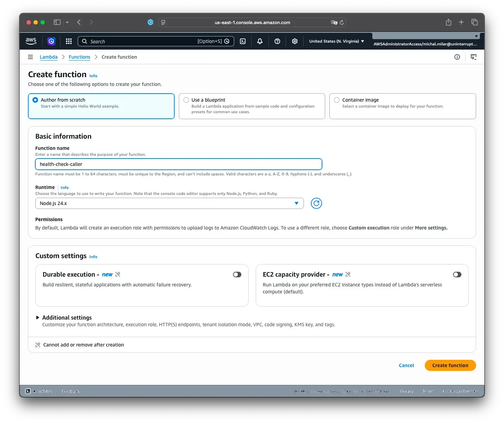Go to the Lambda breadcrumb
504x423 pixels.
[x=49, y=57]
